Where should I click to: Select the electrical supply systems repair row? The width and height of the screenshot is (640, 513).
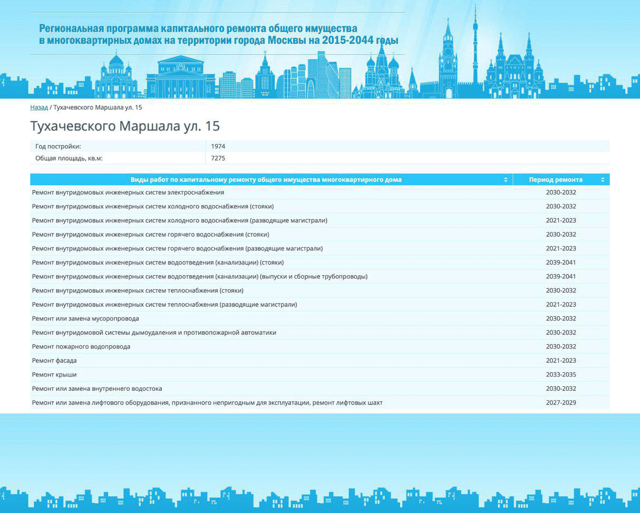(128, 192)
